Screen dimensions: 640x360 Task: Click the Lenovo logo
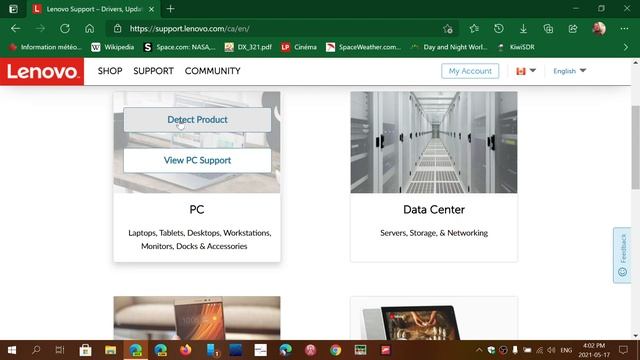42,71
